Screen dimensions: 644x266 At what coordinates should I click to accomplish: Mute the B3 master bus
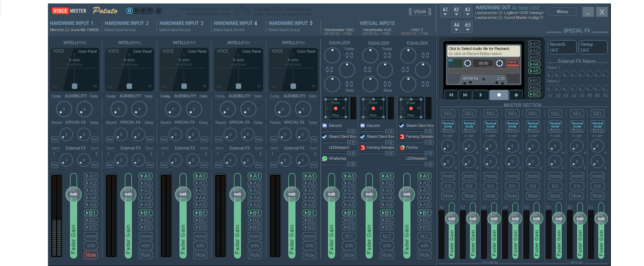click(597, 196)
